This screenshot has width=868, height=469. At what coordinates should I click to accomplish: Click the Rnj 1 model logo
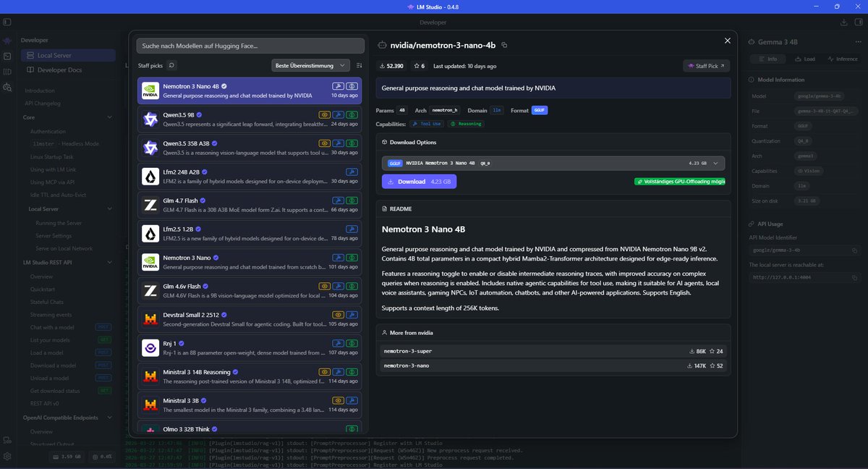pos(150,347)
